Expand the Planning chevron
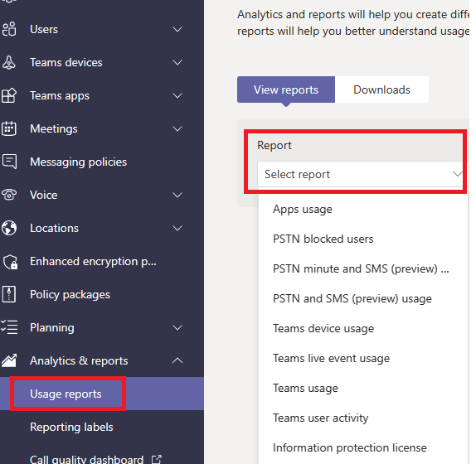This screenshot has height=464, width=476. pos(177,327)
